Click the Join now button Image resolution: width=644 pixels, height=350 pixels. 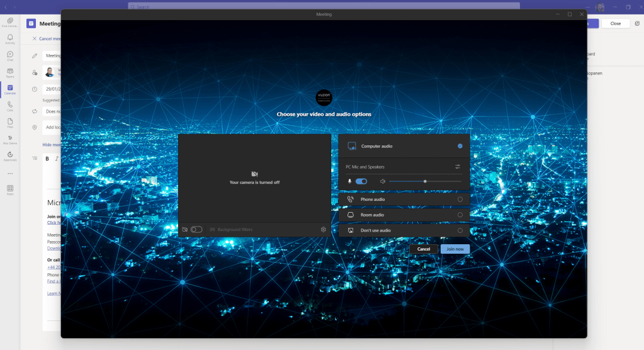[455, 249]
